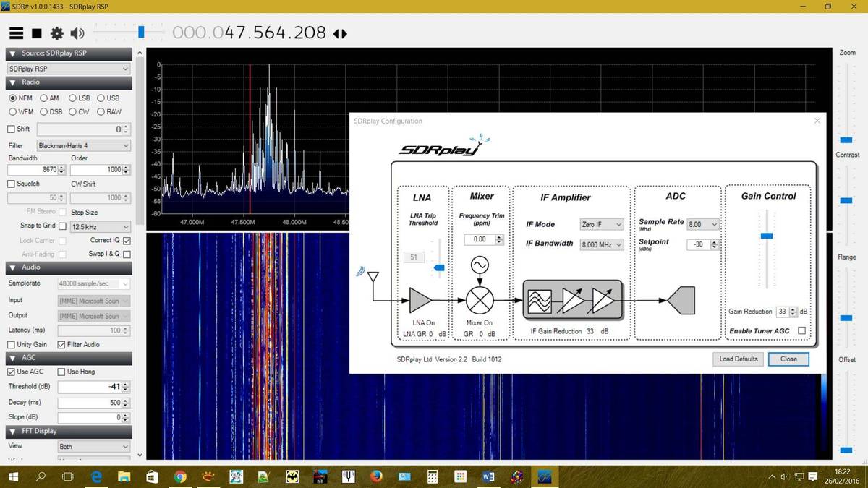Enable Swap I & Q checkbox
Image resolution: width=868 pixels, height=488 pixels.
(x=127, y=254)
